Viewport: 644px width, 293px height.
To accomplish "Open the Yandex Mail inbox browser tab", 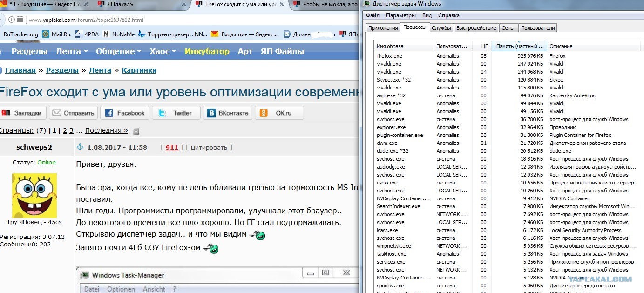I will 47,4.
